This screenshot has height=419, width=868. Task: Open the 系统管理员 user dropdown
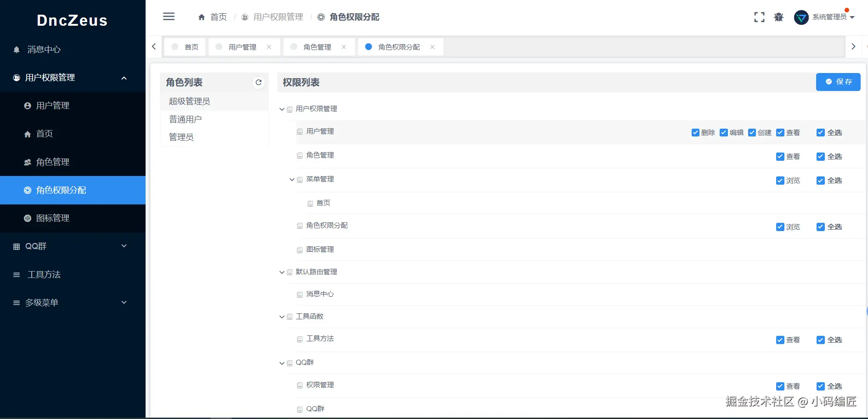833,17
